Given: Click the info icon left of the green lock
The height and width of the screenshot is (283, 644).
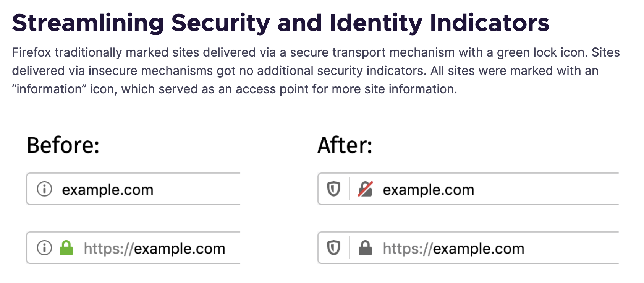Looking at the screenshot, I should (44, 248).
